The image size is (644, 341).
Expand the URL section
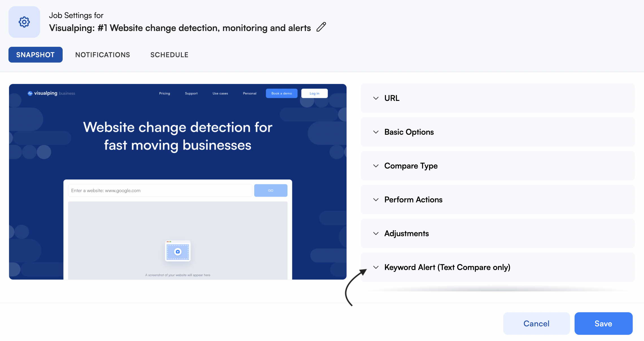coord(498,98)
